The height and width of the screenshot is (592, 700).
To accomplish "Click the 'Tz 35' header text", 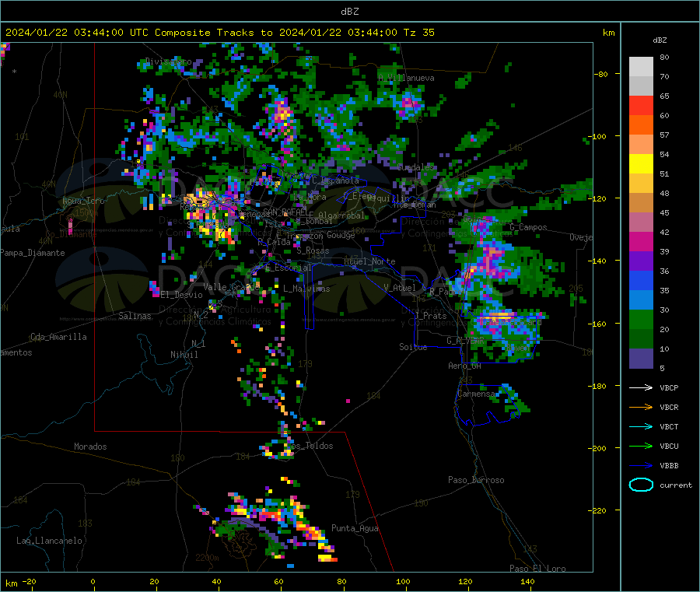I will (418, 33).
